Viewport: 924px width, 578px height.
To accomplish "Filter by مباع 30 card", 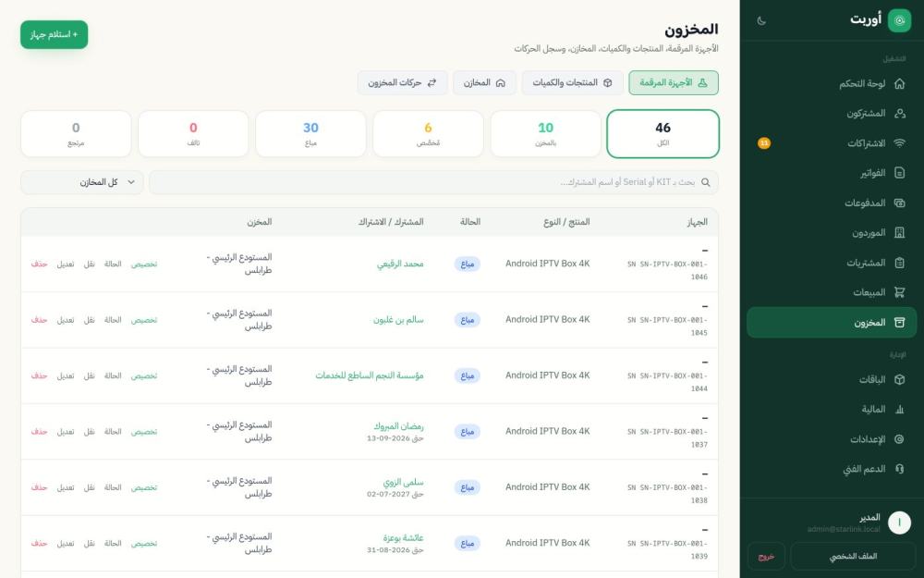I will (310, 134).
